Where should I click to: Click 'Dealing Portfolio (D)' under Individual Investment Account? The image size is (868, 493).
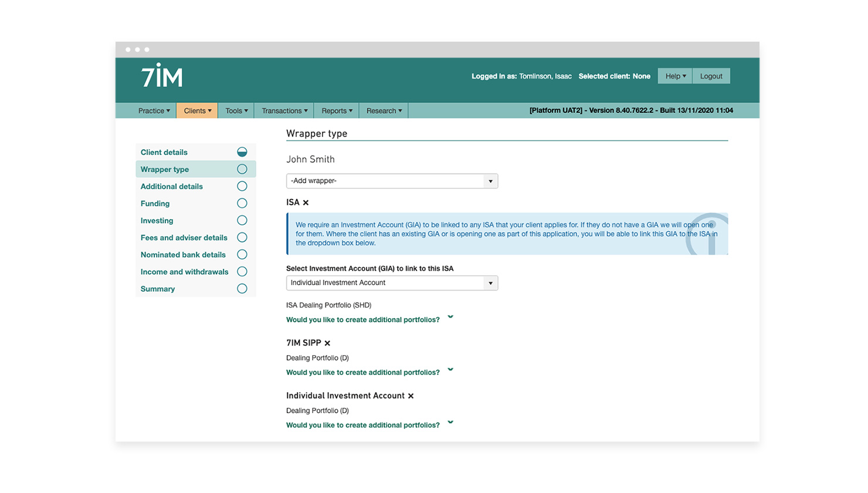coord(317,411)
